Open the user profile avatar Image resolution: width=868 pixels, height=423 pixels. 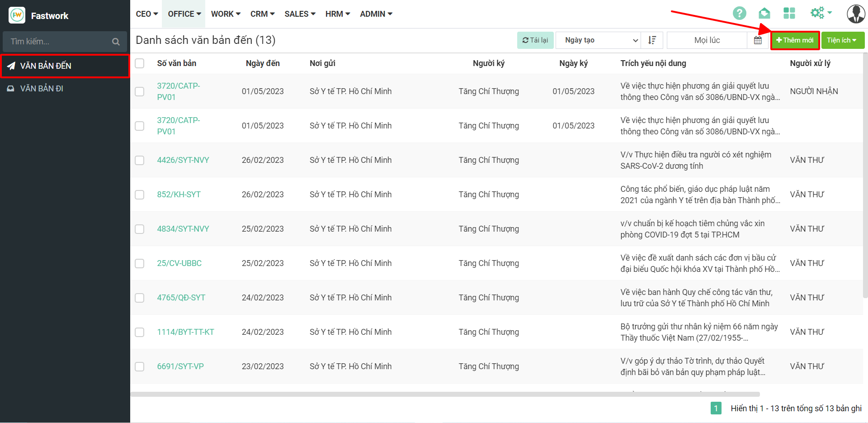(855, 14)
